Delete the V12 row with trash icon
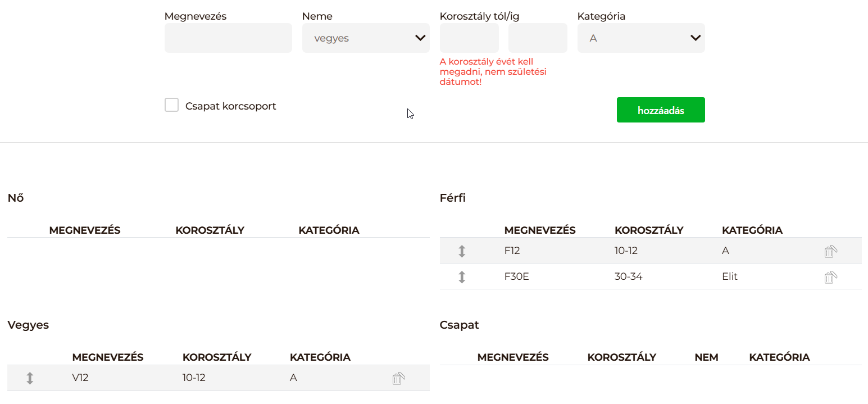 pyautogui.click(x=398, y=378)
